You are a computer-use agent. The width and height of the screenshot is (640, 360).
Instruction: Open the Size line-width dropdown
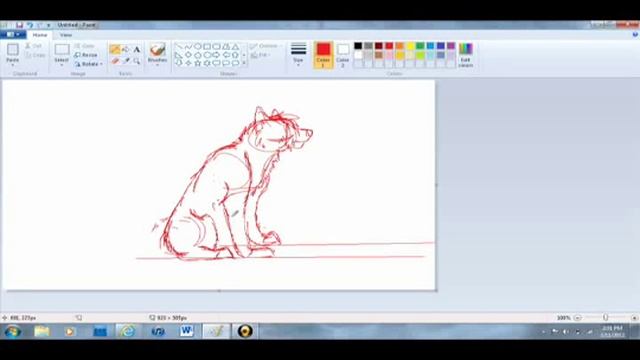coord(298,55)
